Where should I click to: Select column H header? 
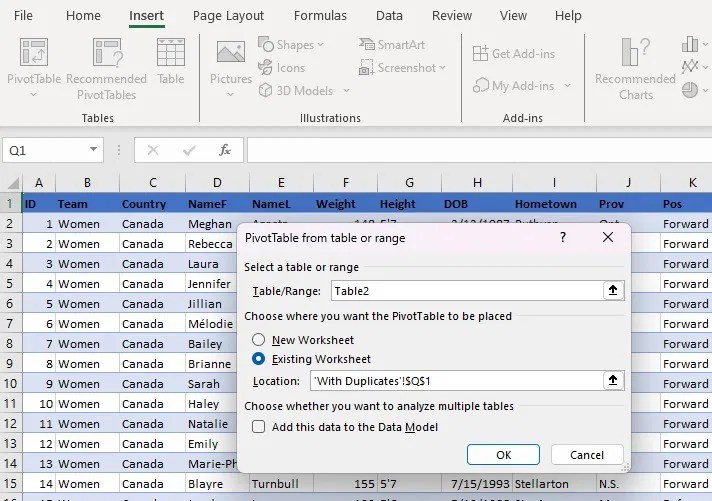(477, 183)
